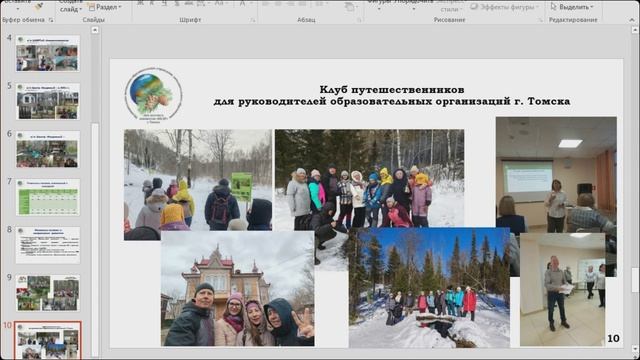This screenshot has height=360, width=640.
Task: Click the slide number 10 on slide
Action: [x=613, y=338]
